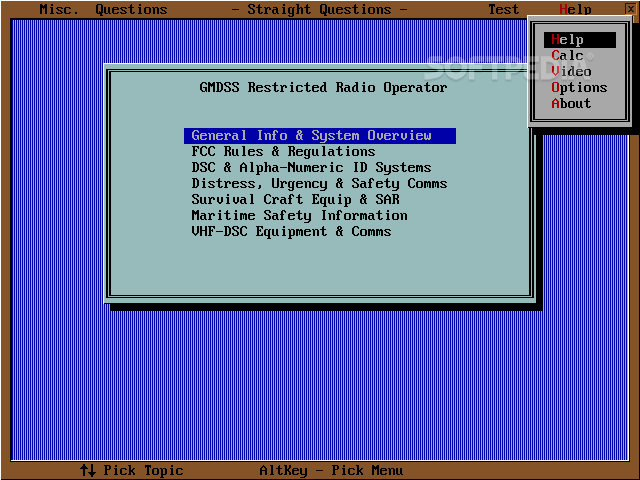Select General Info & System Overview topic
Screen dimensions: 640x480
320,136
